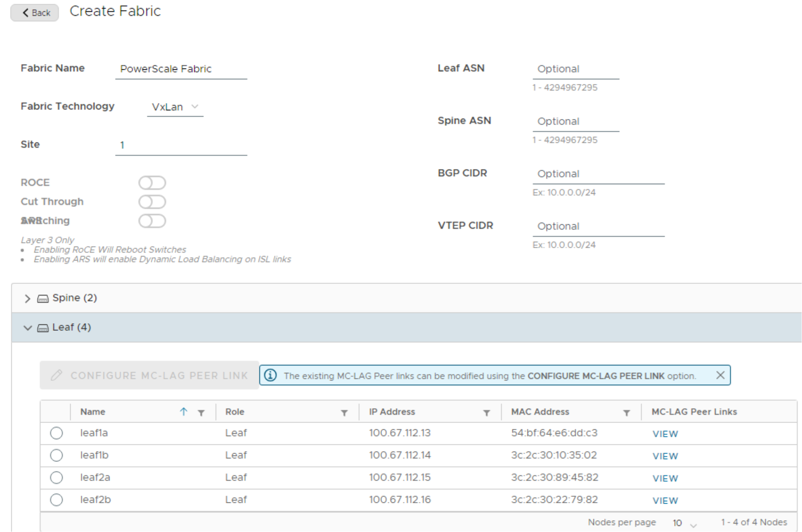This screenshot has height=532, width=802.
Task: Click the MC-LAG Peer Links column header
Action: pos(694,412)
